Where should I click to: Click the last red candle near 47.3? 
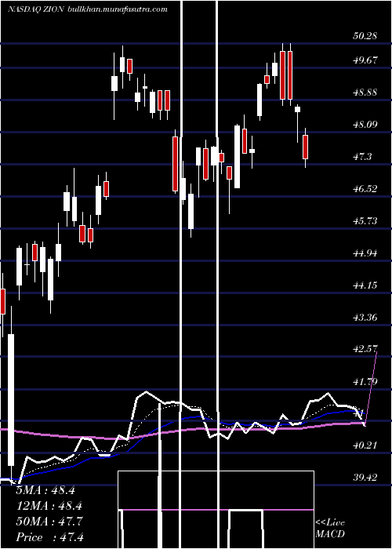[x=306, y=147]
